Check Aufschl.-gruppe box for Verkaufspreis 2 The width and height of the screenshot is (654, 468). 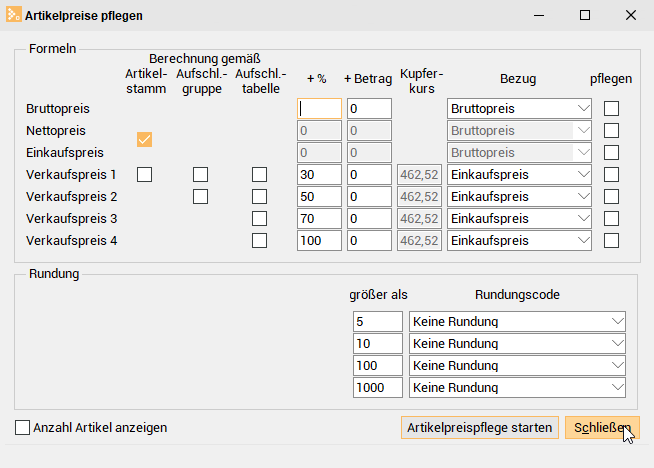click(x=200, y=196)
